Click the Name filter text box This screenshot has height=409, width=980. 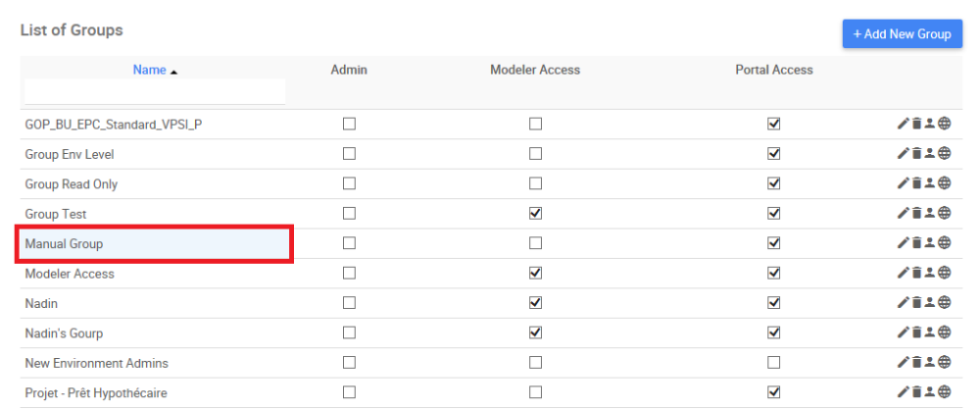(155, 92)
